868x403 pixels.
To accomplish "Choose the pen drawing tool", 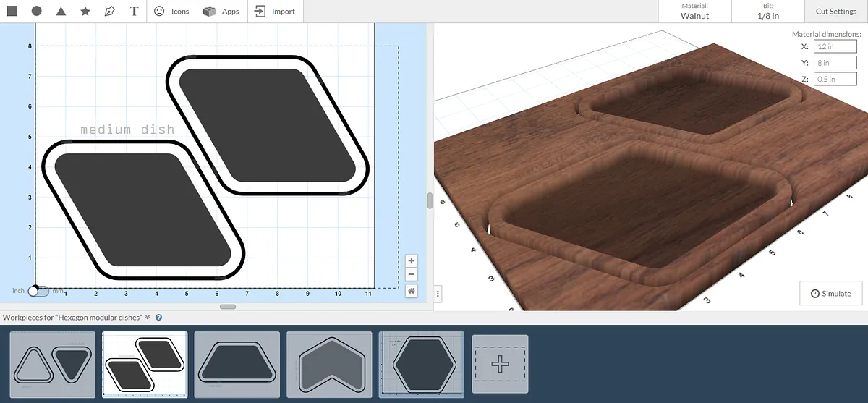I will tap(109, 12).
